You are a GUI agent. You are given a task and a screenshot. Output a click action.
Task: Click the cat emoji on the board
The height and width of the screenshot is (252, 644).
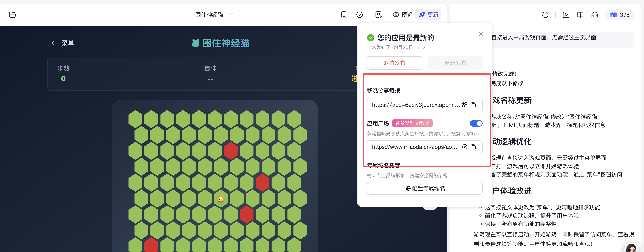click(221, 199)
